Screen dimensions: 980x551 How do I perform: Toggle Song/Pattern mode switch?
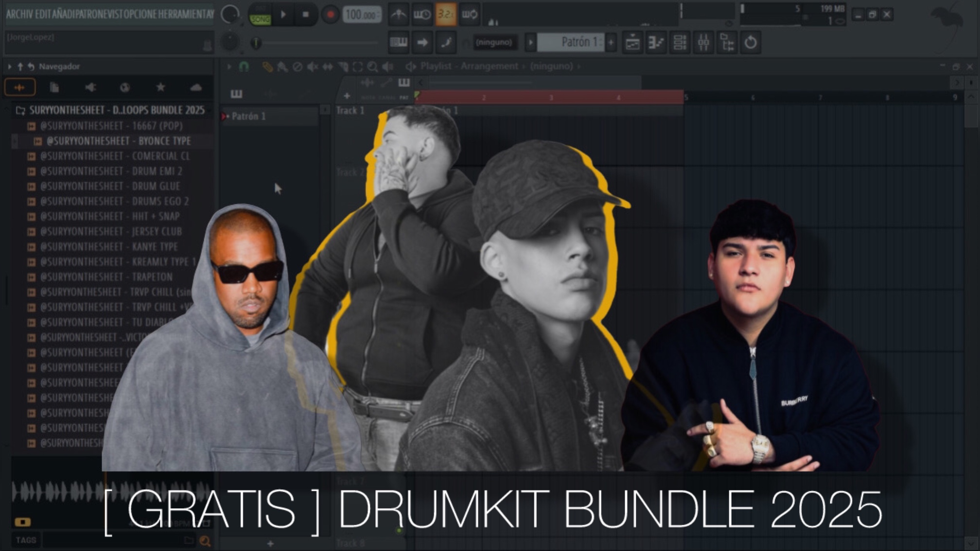[260, 15]
